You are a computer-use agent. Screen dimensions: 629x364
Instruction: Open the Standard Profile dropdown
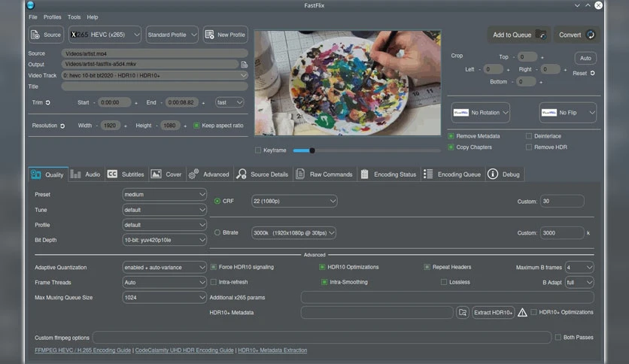click(x=172, y=35)
